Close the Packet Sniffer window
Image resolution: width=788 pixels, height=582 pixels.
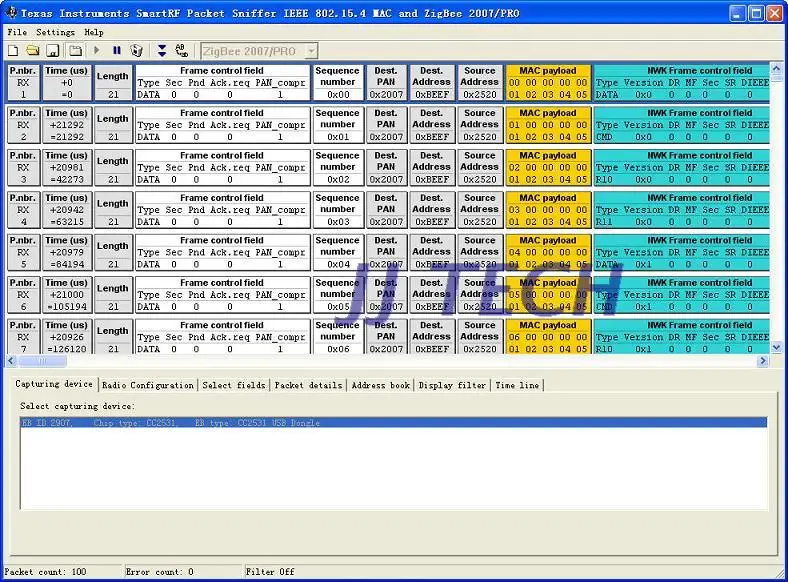pos(774,13)
